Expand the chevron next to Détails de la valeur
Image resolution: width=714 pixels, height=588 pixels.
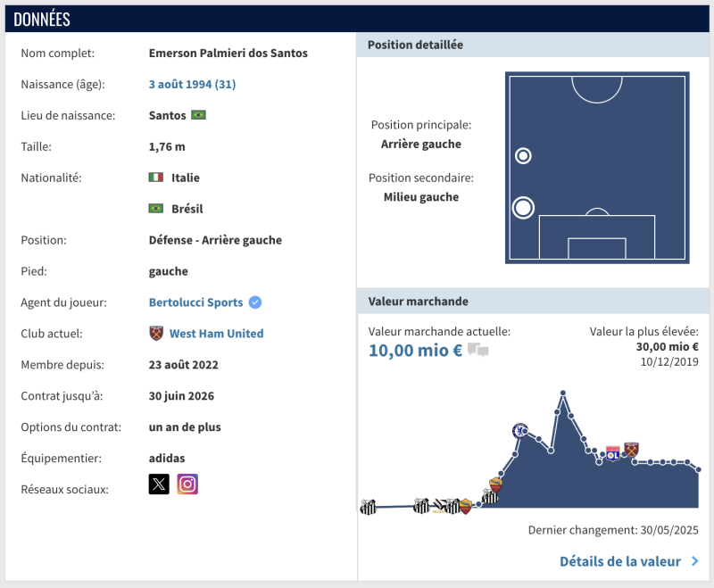694,561
